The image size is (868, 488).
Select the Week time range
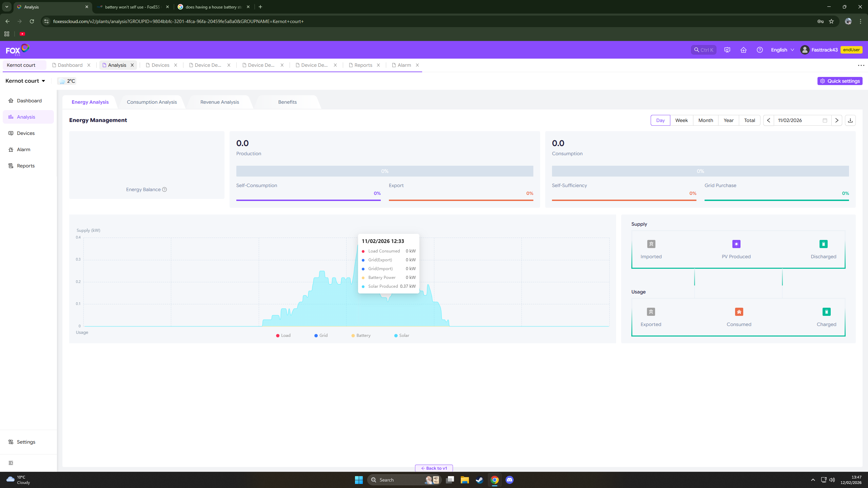point(681,120)
